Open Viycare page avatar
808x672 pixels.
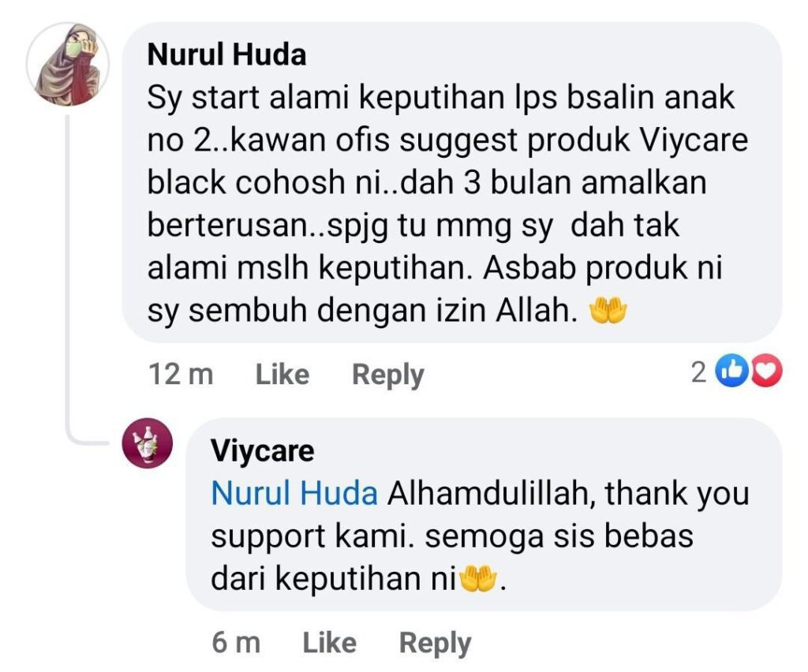tap(148, 442)
